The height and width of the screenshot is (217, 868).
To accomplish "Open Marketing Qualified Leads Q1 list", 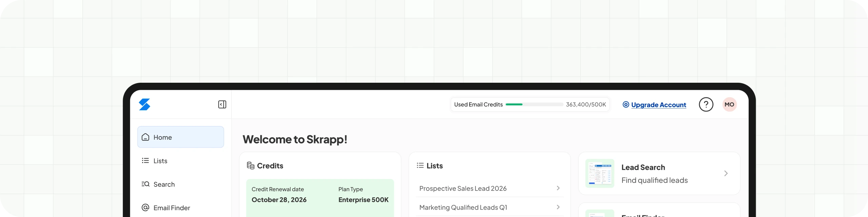I will (490, 207).
